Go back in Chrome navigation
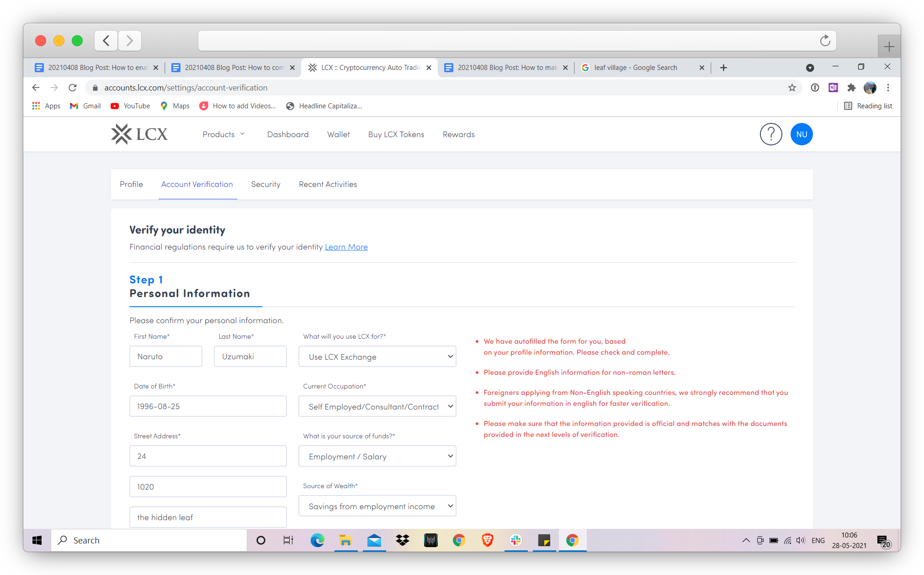Image resolution: width=924 pixels, height=575 pixels. (x=36, y=88)
